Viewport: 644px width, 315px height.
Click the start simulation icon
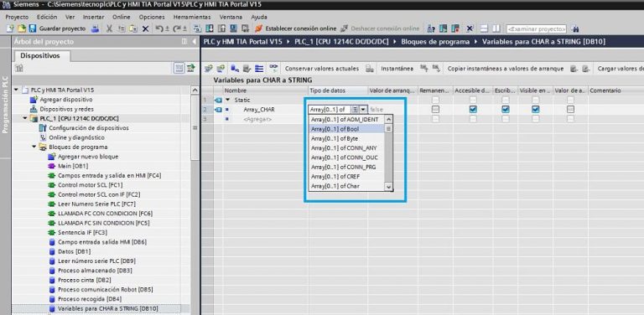(233, 28)
